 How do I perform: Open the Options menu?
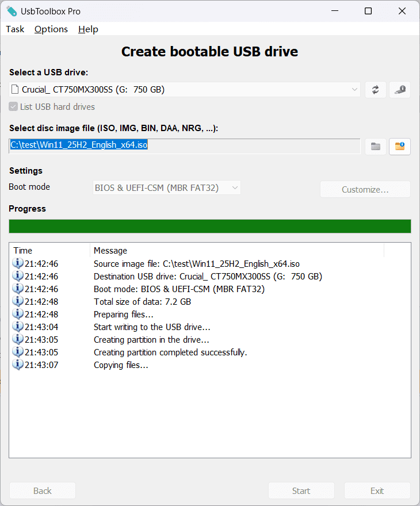[x=51, y=29]
